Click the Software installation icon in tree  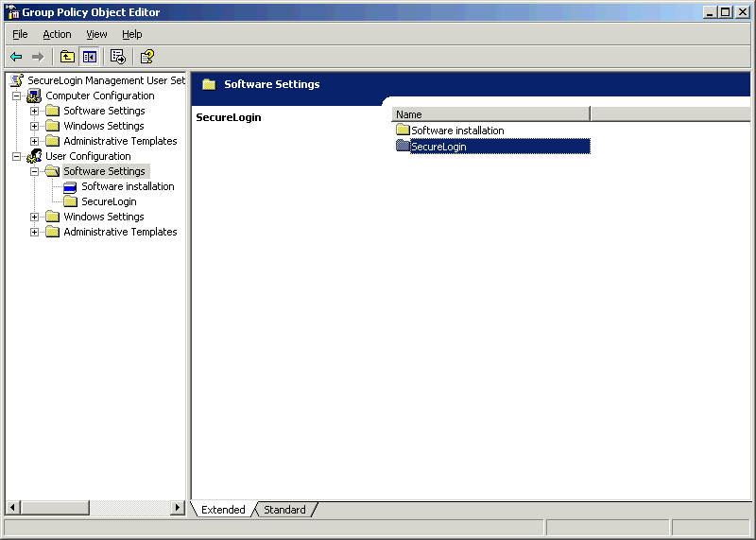click(71, 186)
